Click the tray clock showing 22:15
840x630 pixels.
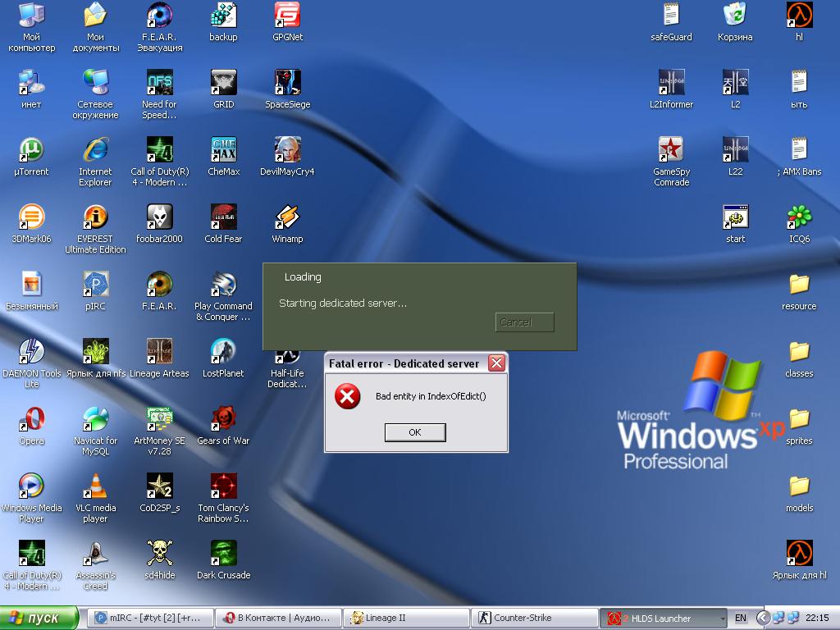click(x=817, y=618)
